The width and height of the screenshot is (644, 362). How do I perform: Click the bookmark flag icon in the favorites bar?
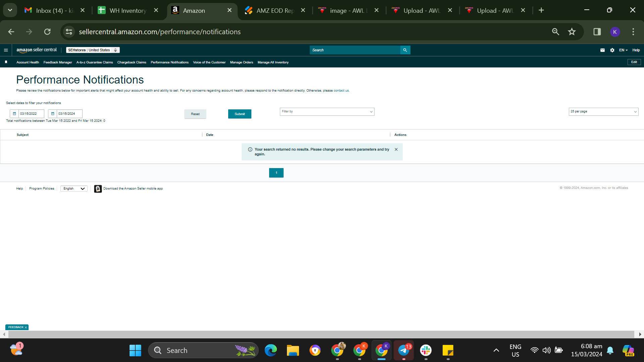click(x=6, y=62)
